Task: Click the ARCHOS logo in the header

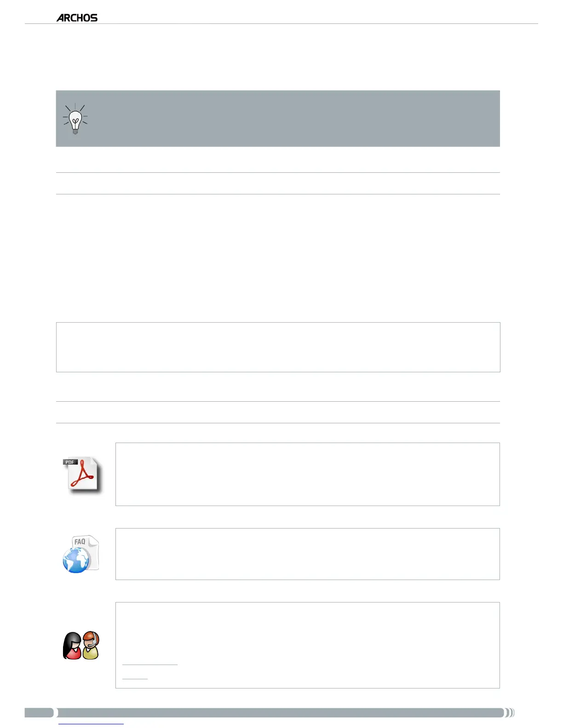Action: pos(77,18)
